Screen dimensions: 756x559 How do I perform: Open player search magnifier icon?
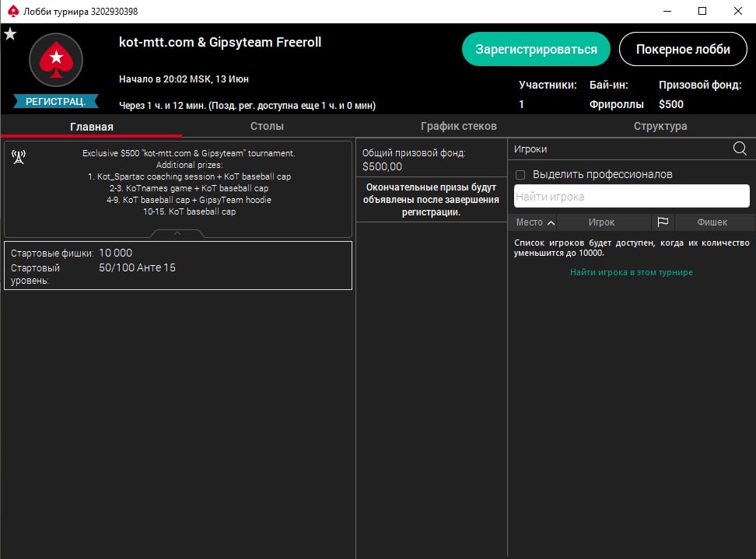click(x=740, y=148)
